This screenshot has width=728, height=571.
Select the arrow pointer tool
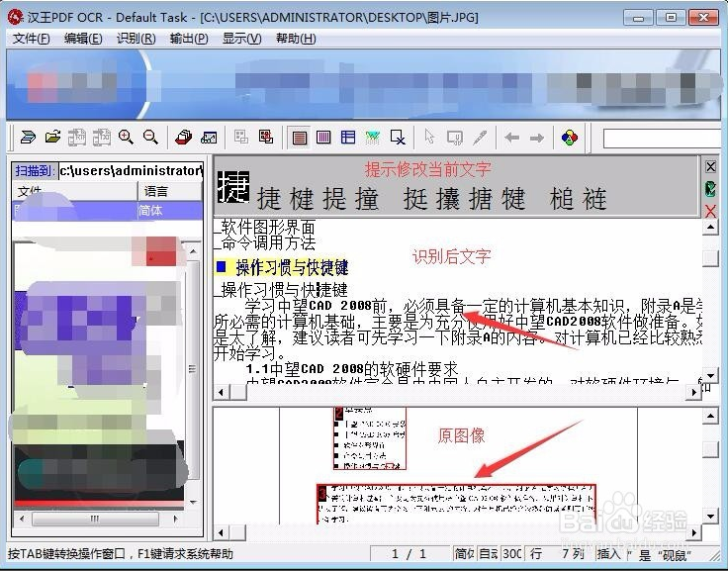point(429,137)
